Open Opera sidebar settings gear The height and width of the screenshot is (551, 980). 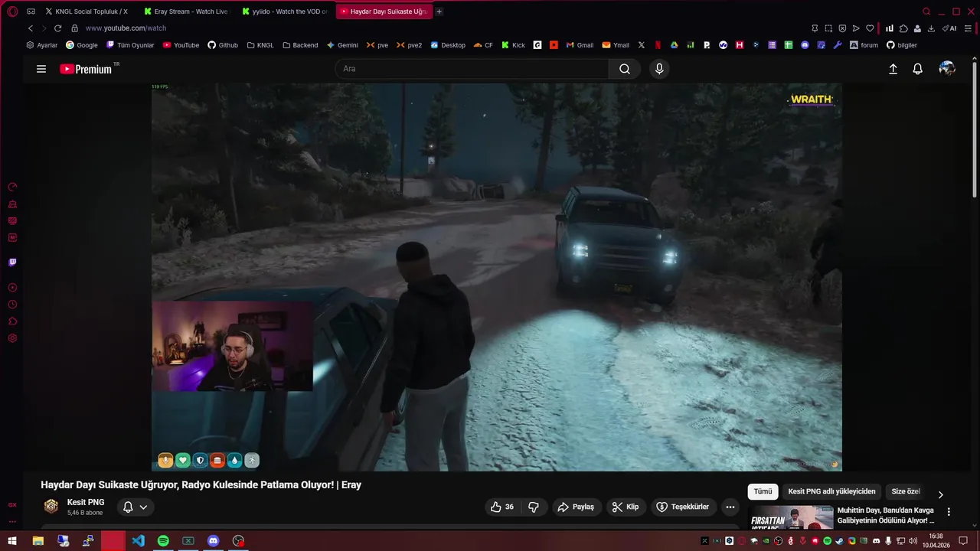pyautogui.click(x=12, y=338)
